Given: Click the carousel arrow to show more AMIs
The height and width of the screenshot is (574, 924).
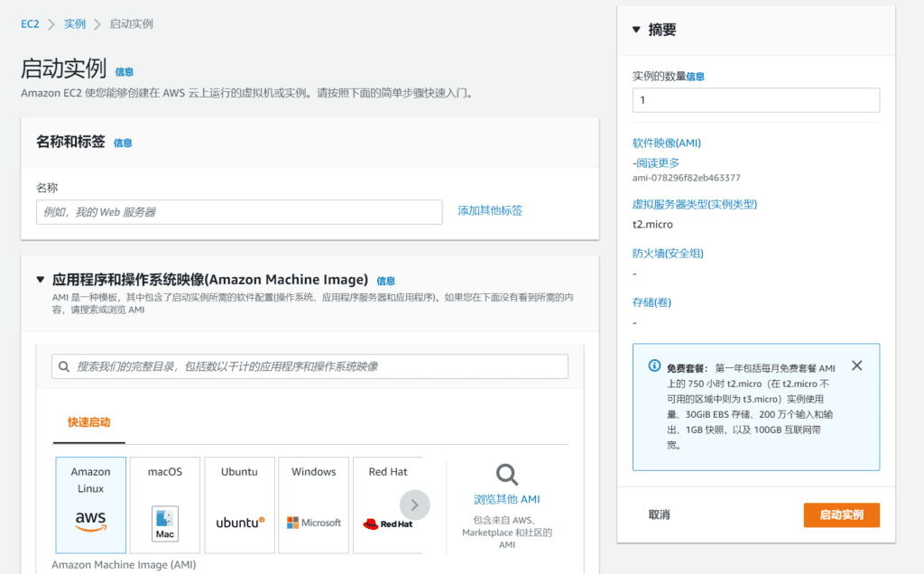Looking at the screenshot, I should point(415,505).
